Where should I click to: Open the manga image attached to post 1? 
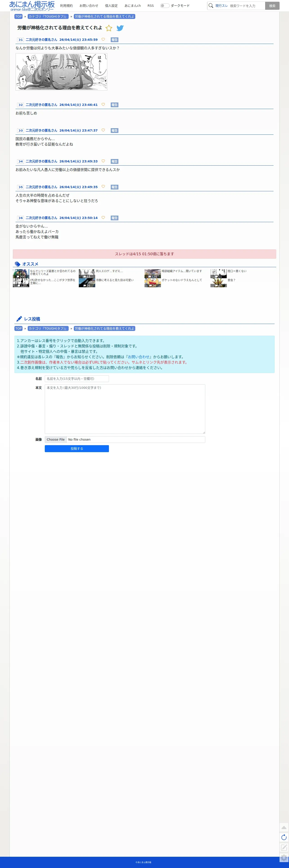61,72
